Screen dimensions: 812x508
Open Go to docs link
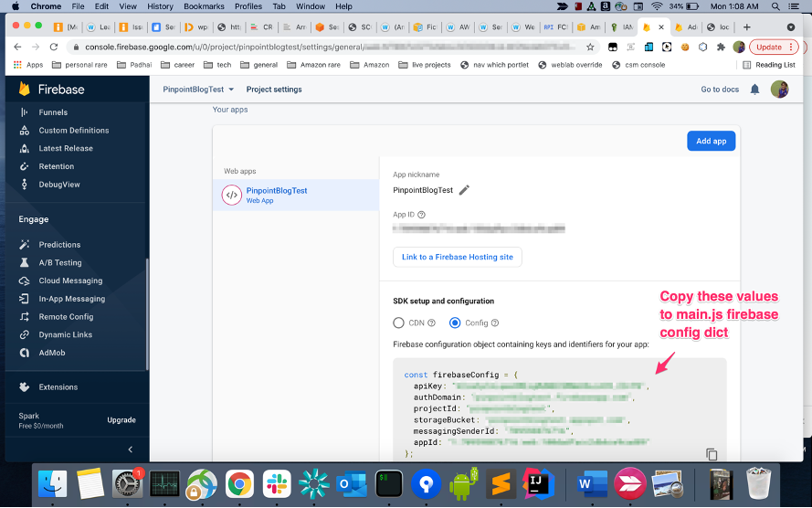[720, 90]
